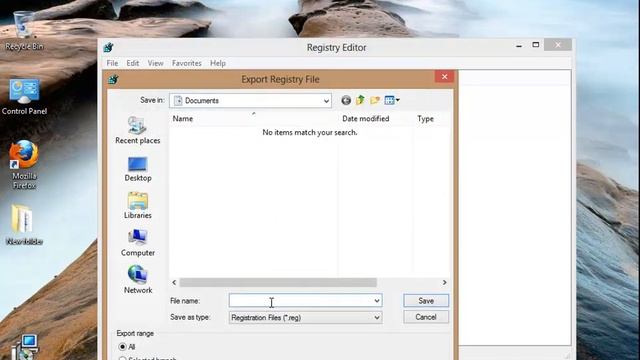Go to Recent places
The width and height of the screenshot is (640, 360).
tap(138, 130)
